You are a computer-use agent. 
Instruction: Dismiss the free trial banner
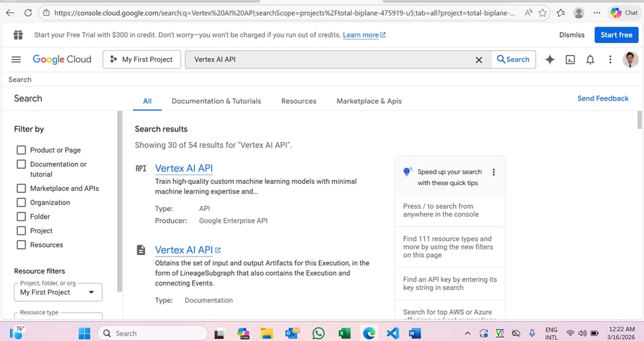(572, 35)
